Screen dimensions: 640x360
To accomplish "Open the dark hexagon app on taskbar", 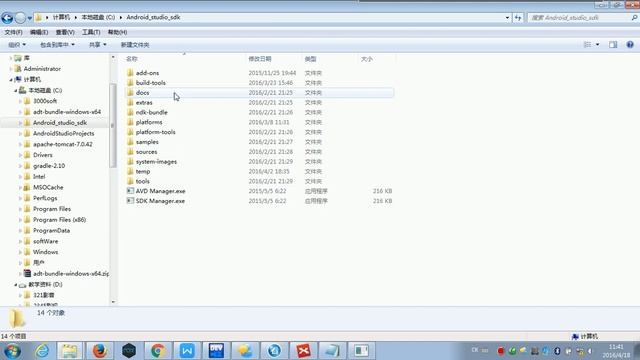I will [129, 351].
